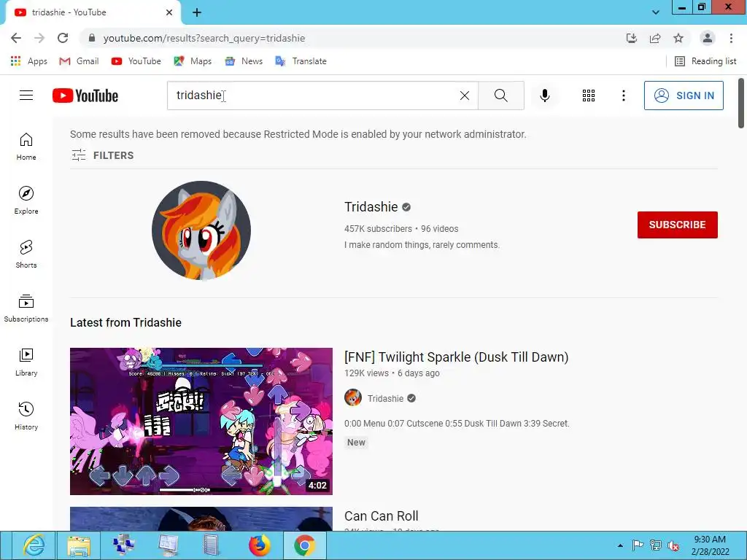Clear the search box with X
The image size is (747, 560).
465,96
